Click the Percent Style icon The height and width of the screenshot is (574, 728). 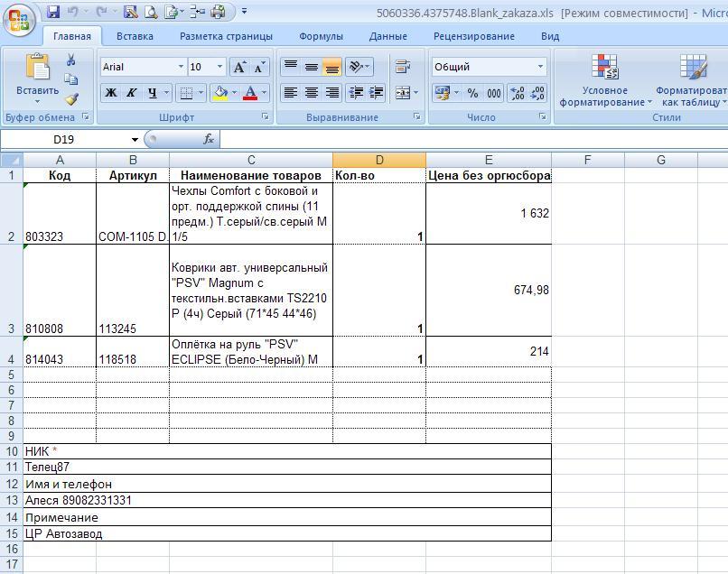(472, 93)
